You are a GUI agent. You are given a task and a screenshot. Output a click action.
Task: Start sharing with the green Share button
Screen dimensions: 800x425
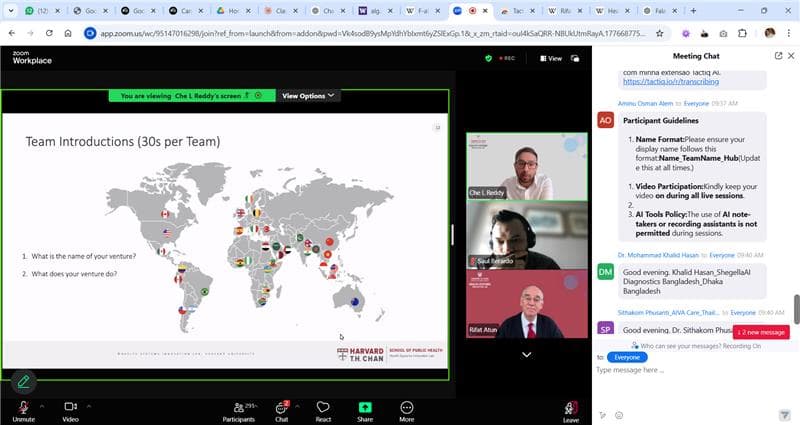click(365, 411)
